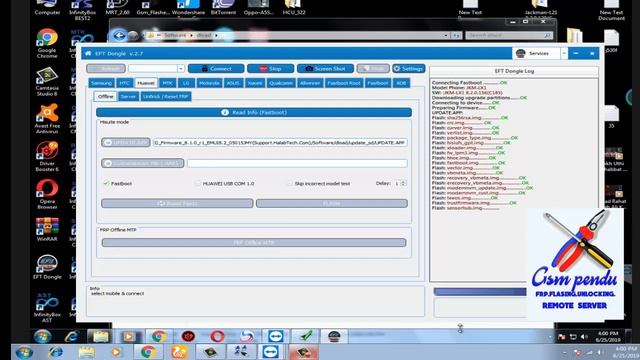Click the progress bar under the log
Screen dimensions: 640x360
[480, 291]
